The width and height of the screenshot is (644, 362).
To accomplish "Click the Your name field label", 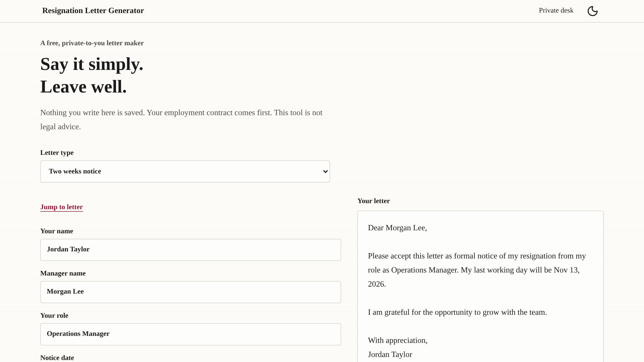I will click(57, 231).
